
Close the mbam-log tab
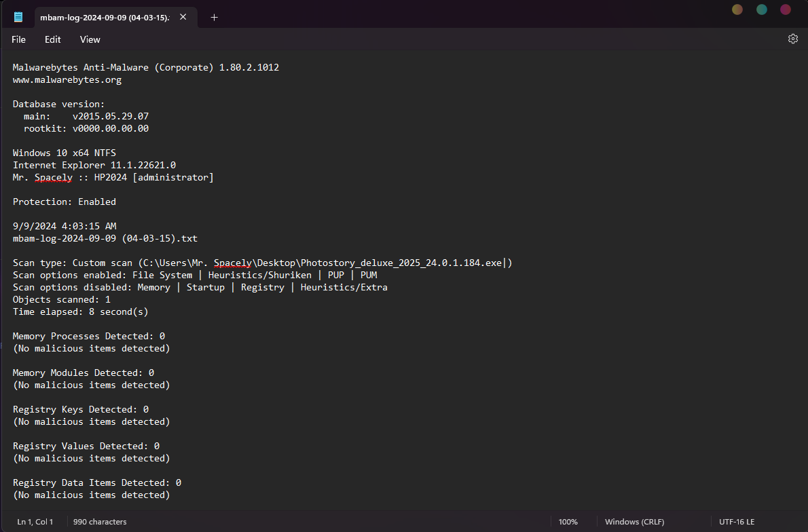click(x=183, y=17)
